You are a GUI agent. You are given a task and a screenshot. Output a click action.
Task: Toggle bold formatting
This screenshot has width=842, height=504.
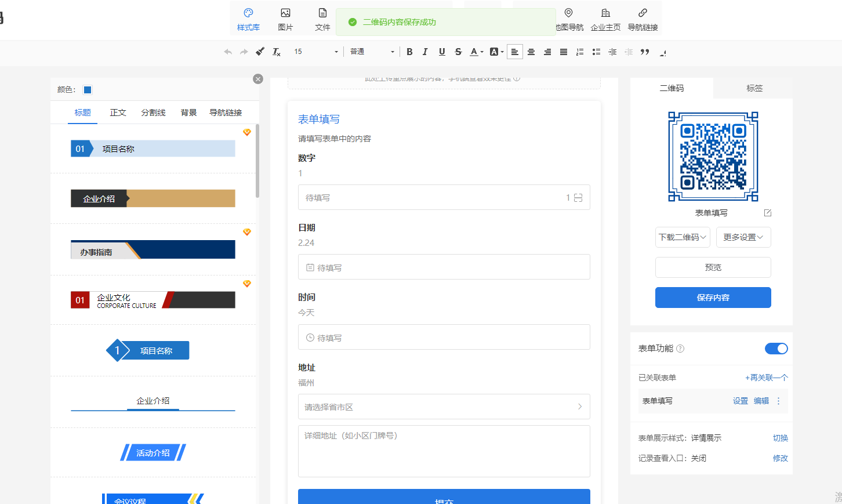(x=409, y=52)
